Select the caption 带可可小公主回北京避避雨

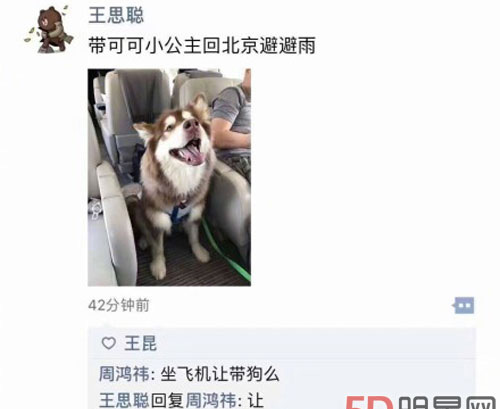pos(202,45)
